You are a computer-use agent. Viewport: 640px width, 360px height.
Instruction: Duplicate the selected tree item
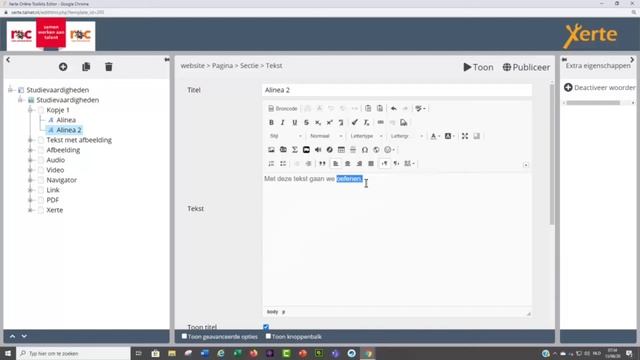click(86, 67)
